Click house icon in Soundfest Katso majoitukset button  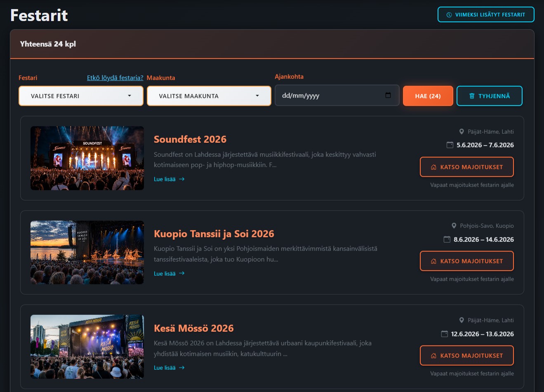pos(433,167)
